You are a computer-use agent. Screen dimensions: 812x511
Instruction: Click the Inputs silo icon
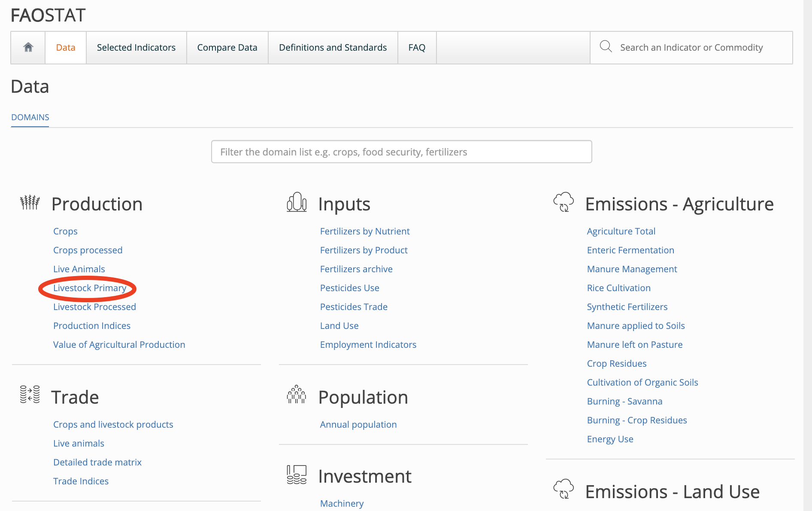(x=297, y=202)
